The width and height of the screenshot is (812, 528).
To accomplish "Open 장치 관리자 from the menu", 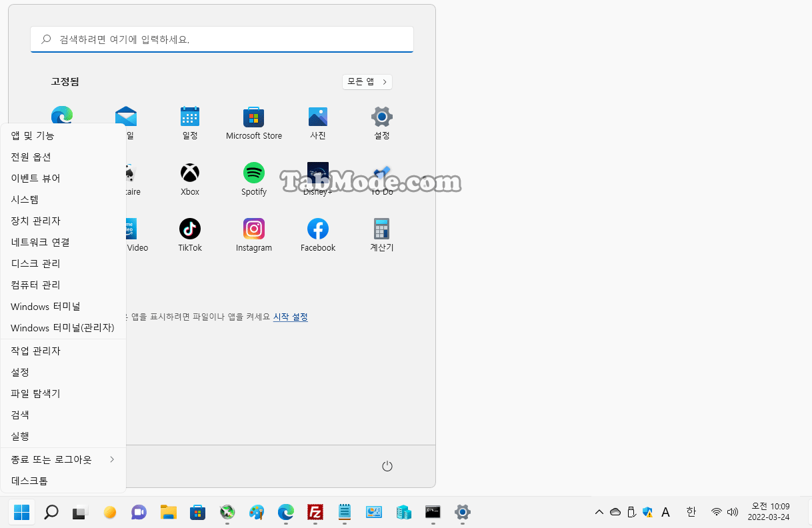I will tap(63, 221).
